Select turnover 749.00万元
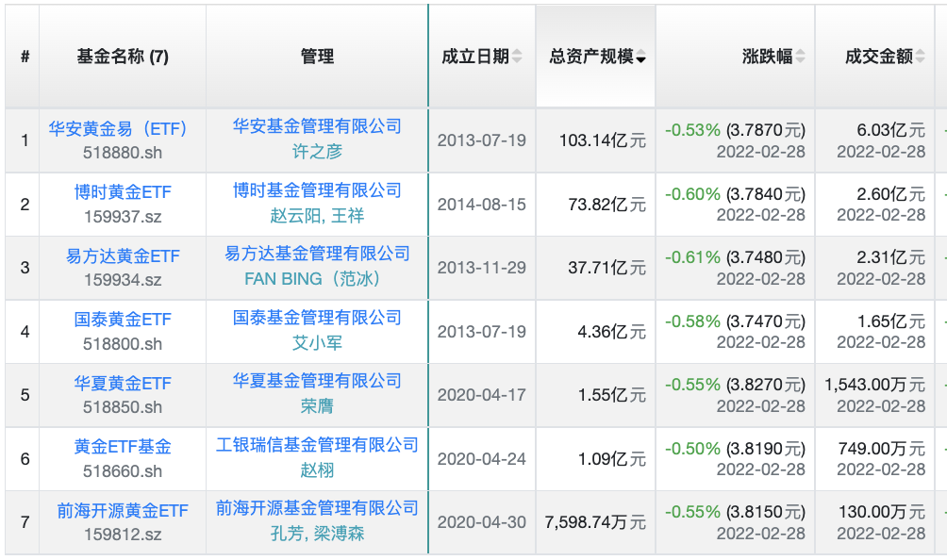Viewport: 947px width, 560px height. pos(881,449)
